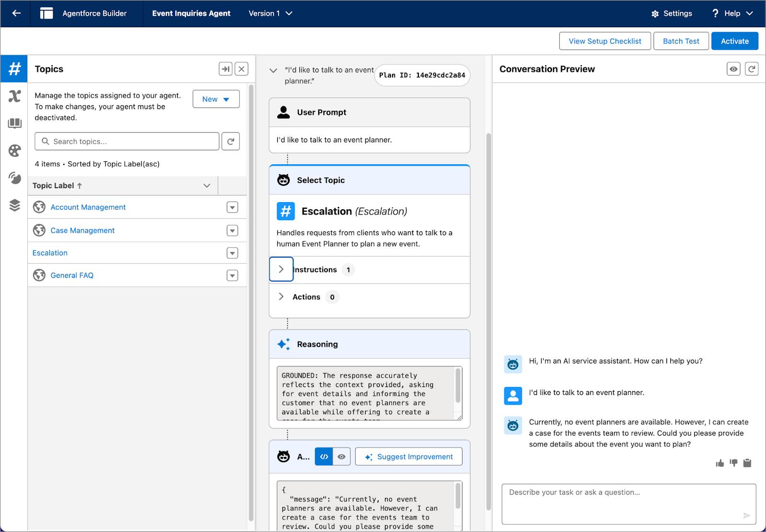The width and height of the screenshot is (766, 532).
Task: Open the book library sidebar icon
Action: coord(15,124)
